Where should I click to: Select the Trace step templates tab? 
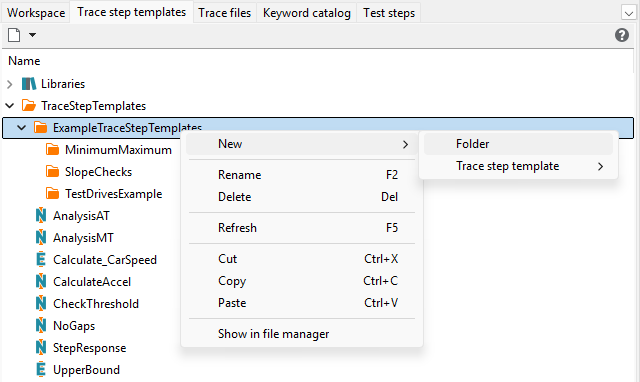click(x=131, y=12)
